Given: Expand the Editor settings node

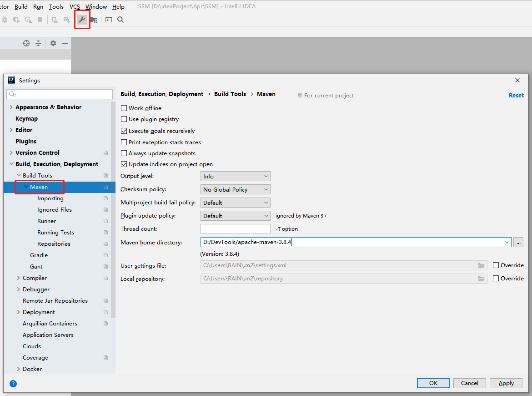Looking at the screenshot, I should [11, 130].
